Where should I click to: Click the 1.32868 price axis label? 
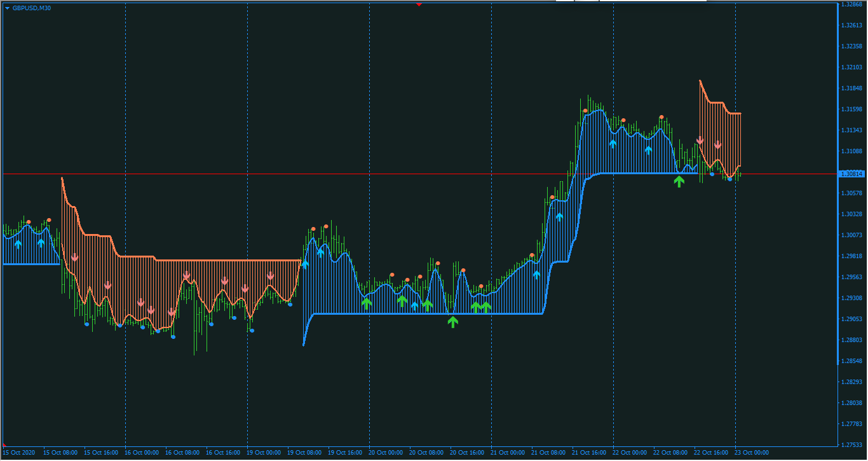click(851, 4)
